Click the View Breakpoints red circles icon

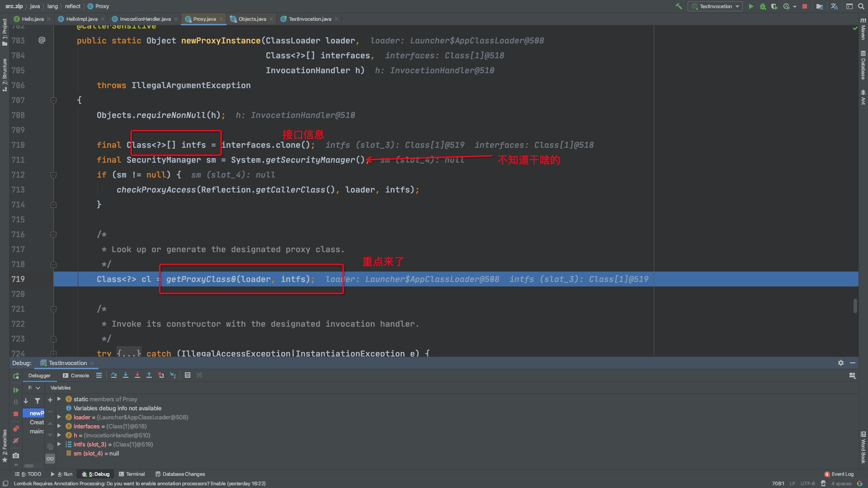16,428
